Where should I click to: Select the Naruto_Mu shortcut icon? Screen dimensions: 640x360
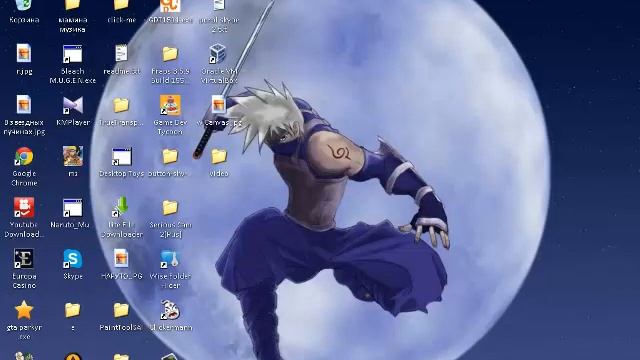(72, 208)
